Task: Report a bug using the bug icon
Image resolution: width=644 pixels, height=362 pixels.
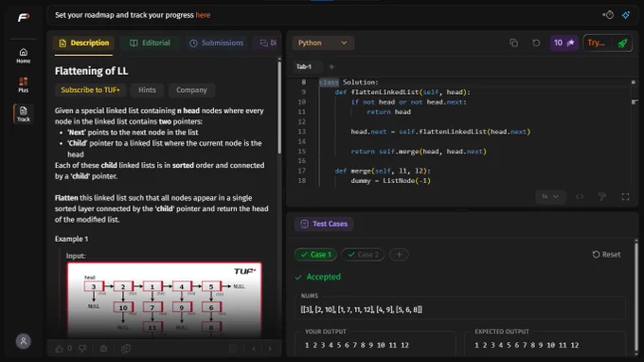Action: [103, 349]
